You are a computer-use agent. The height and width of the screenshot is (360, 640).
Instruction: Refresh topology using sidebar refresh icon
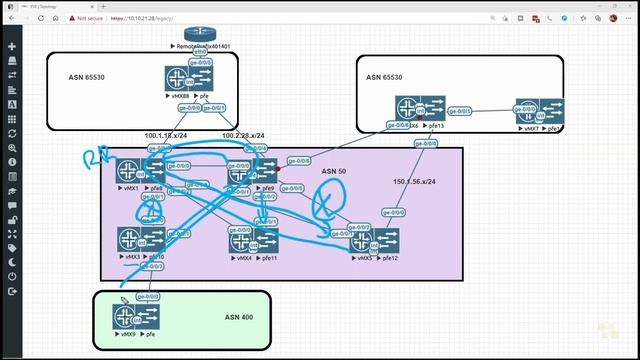[x=12, y=133]
